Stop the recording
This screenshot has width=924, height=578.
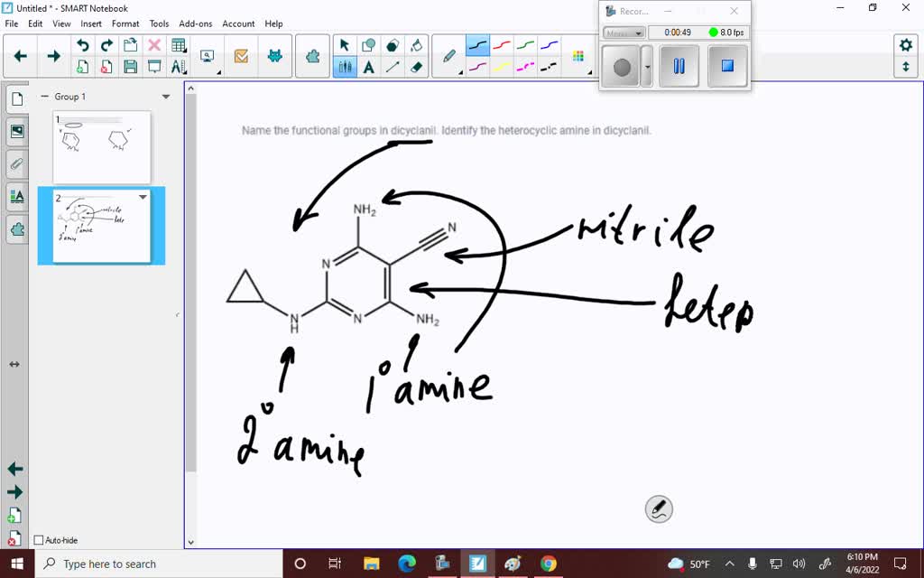727,65
